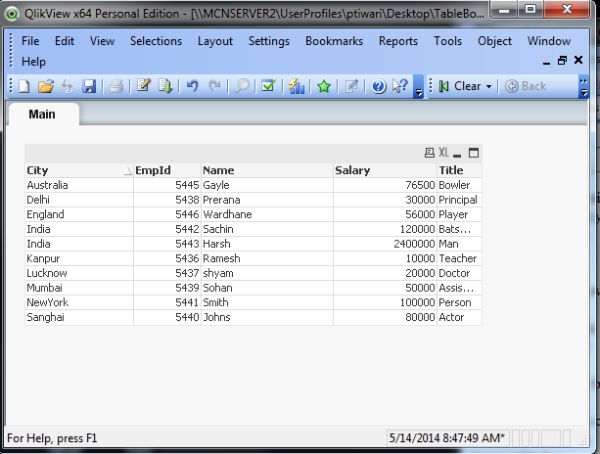Viewport: 600px width, 454px height.
Task: Open the Object menu
Action: coord(494,41)
